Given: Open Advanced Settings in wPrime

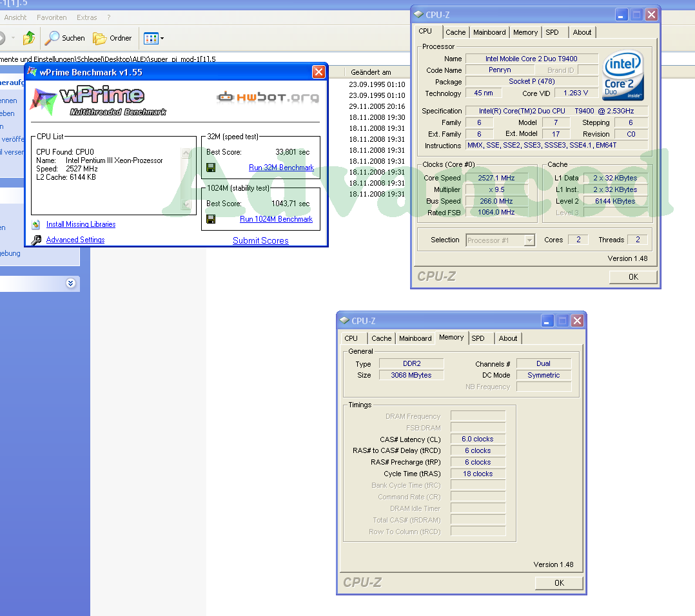Looking at the screenshot, I should tap(75, 240).
